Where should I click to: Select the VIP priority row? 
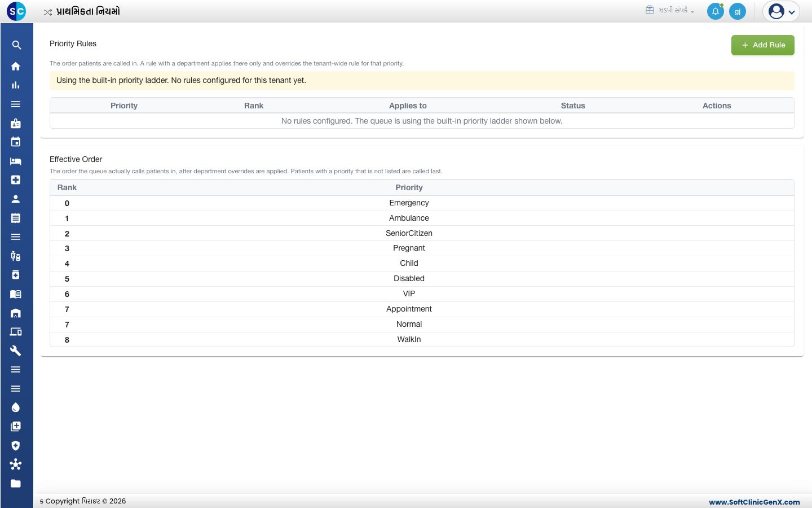(x=422, y=294)
